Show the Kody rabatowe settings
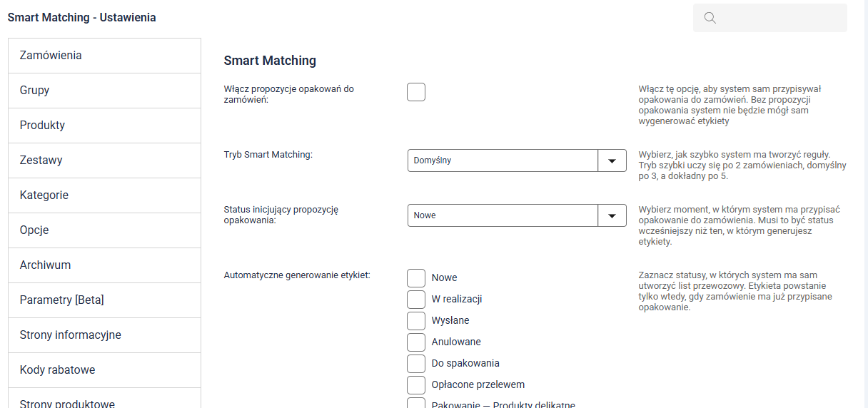 [x=104, y=370]
